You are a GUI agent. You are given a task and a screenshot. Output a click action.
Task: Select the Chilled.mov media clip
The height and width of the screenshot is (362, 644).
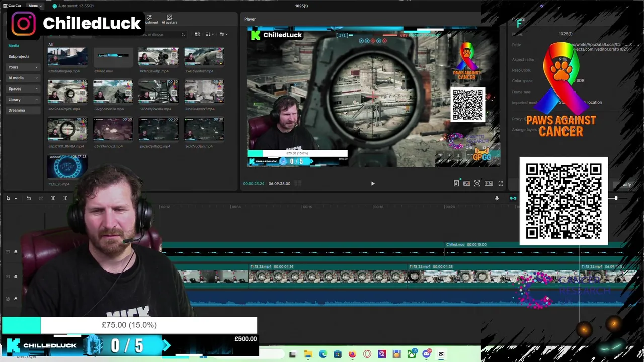point(113,57)
